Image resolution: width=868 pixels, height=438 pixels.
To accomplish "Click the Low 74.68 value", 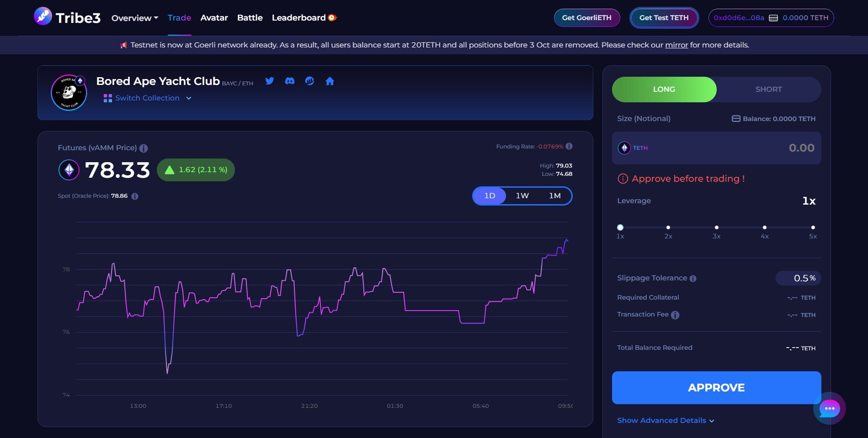I will click(564, 174).
